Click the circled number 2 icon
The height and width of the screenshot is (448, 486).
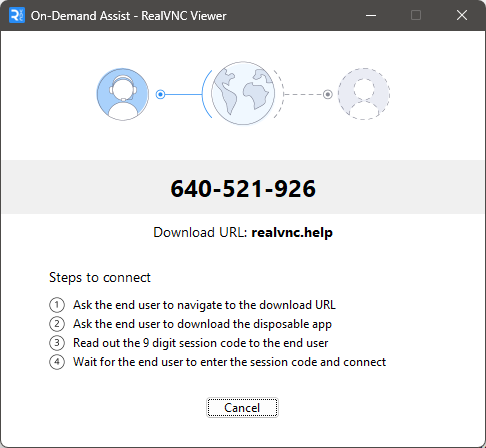[x=57, y=324]
